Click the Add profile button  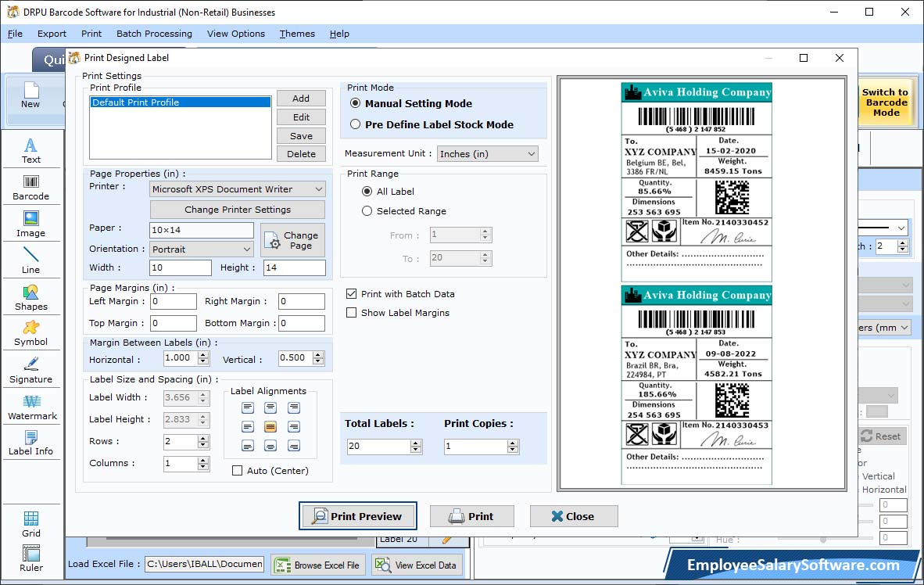(x=301, y=99)
